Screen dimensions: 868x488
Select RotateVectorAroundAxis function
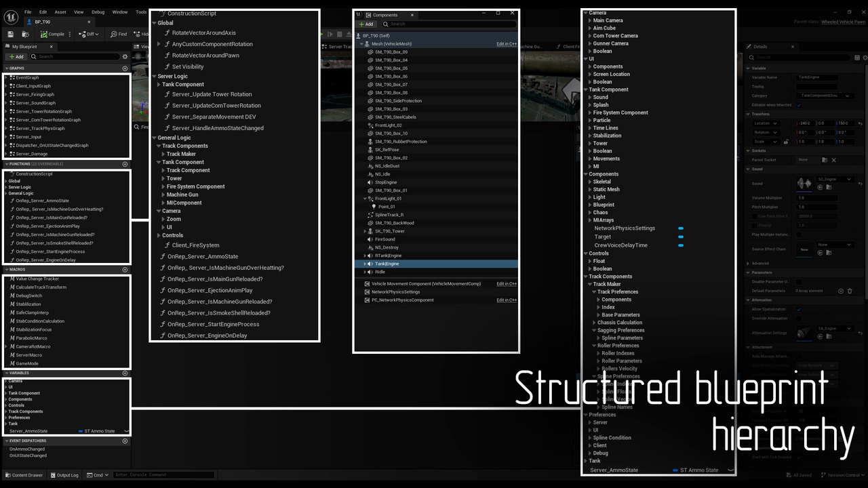[x=204, y=33]
